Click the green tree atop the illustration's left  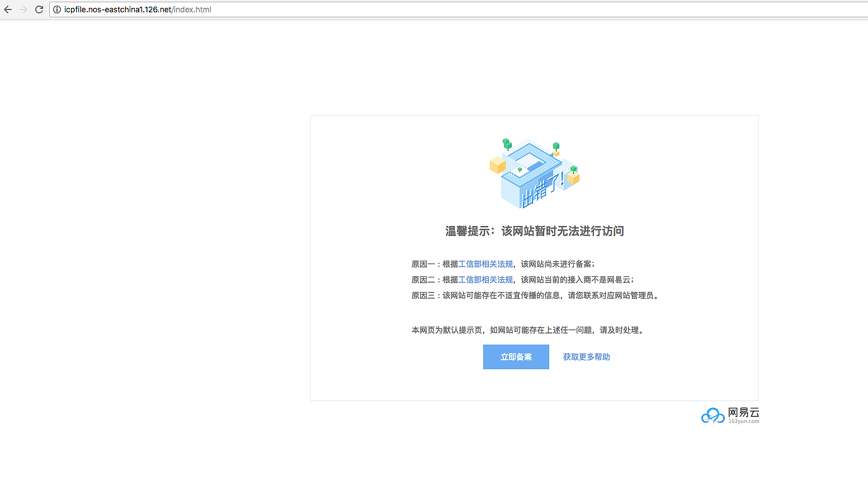click(x=507, y=144)
